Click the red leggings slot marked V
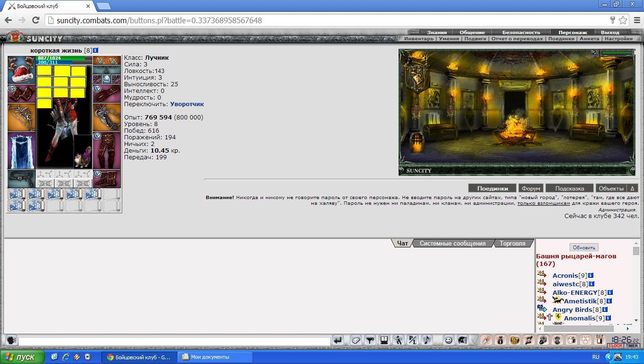Screen dimensions: 644x364 click(107, 151)
